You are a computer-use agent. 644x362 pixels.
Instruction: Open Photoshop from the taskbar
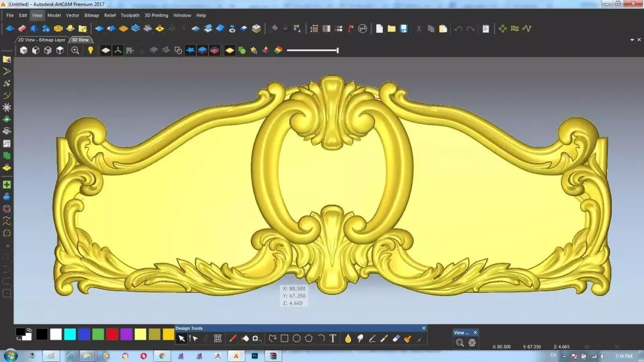(255, 356)
